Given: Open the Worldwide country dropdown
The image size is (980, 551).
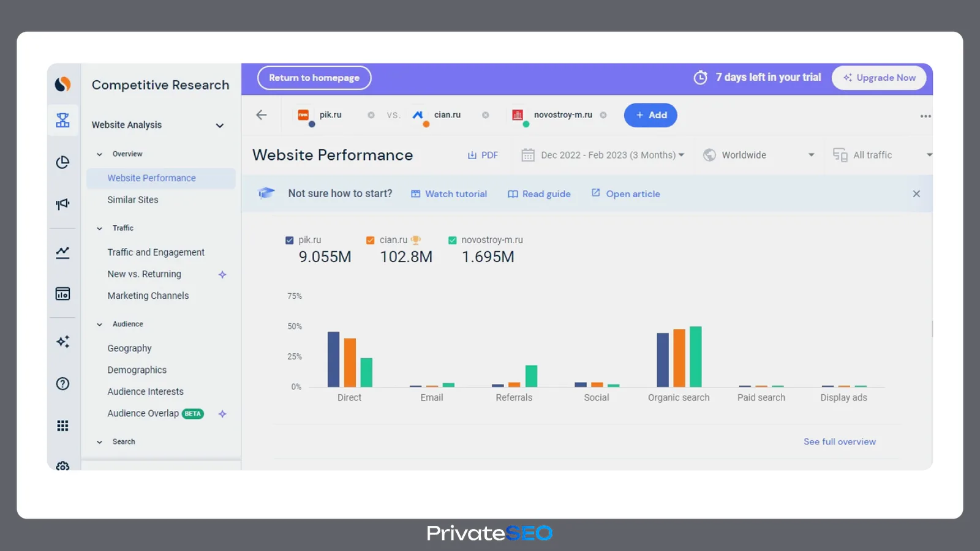Looking at the screenshot, I should (x=759, y=155).
